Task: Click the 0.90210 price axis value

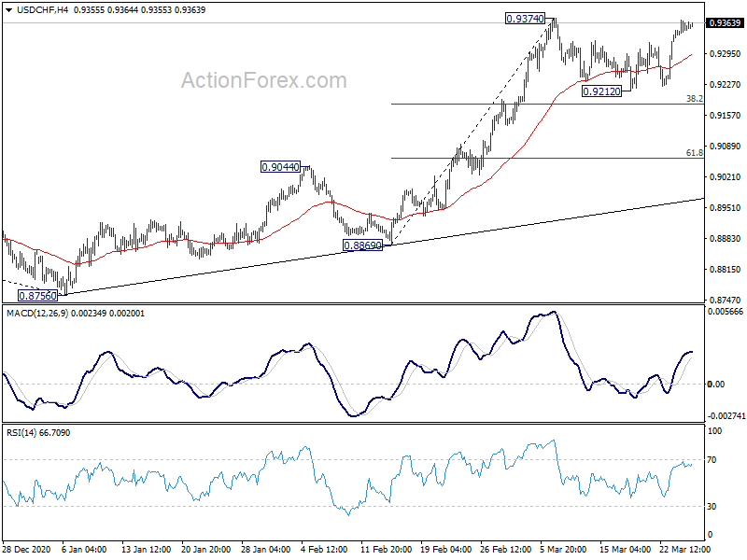Action: [x=726, y=177]
